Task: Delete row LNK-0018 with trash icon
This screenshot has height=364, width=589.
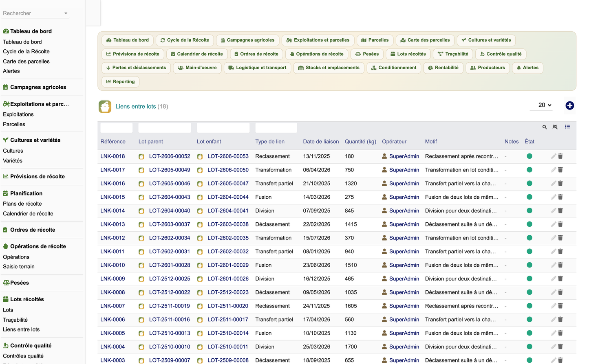Action: 560,156
